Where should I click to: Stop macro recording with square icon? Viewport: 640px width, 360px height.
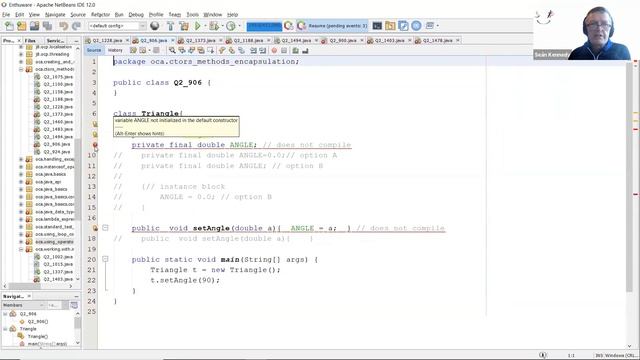[x=284, y=50]
